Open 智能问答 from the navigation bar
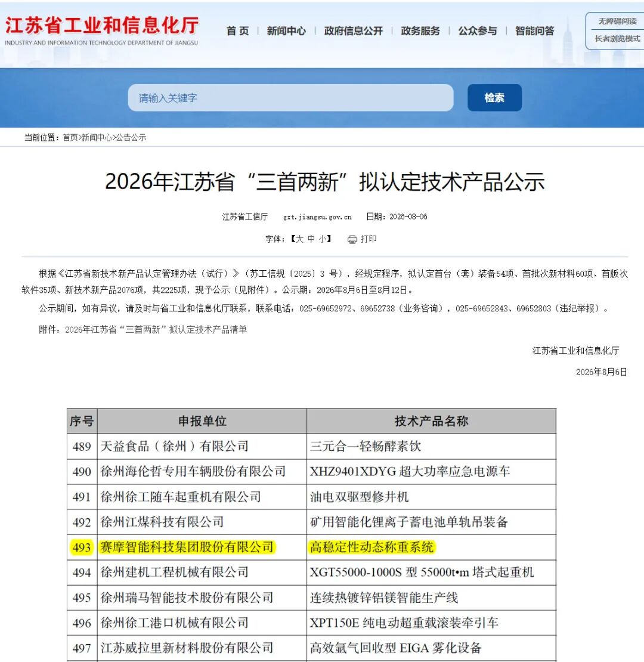This screenshot has height=662, width=644. [x=535, y=31]
